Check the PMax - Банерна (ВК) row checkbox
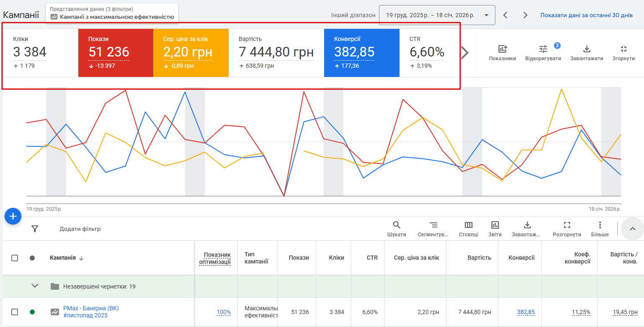The image size is (644, 327). 15,312
